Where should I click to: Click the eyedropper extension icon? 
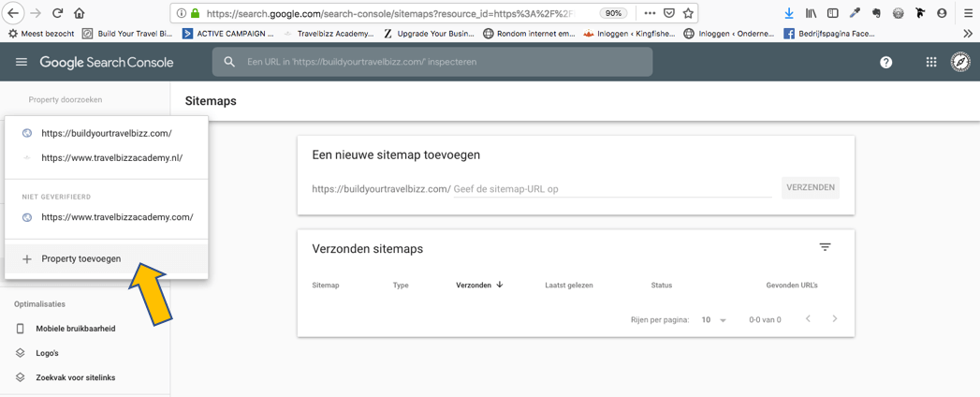[x=855, y=12]
